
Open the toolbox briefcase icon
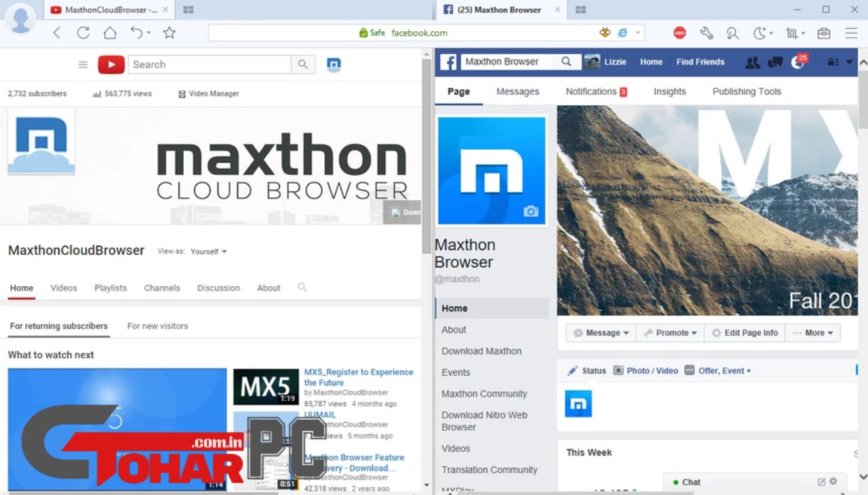(x=823, y=33)
